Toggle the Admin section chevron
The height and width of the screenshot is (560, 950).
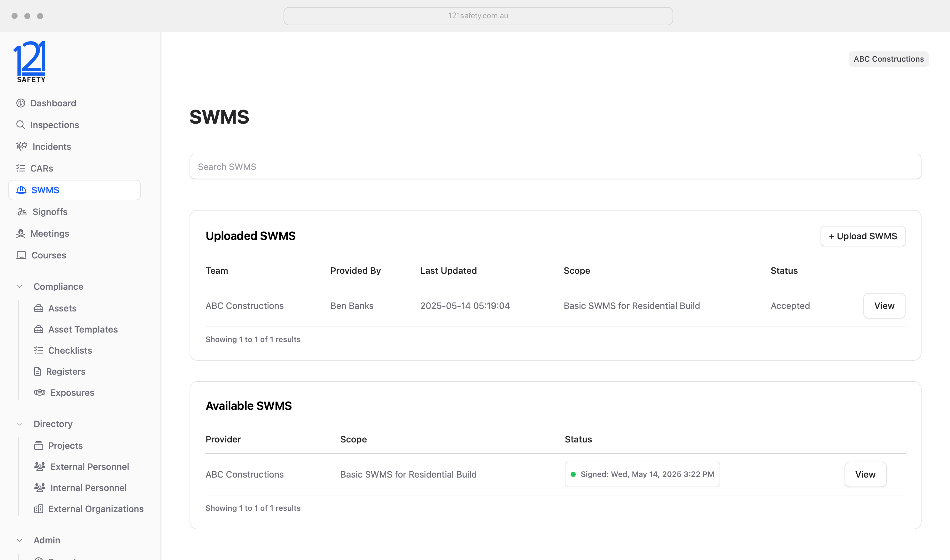point(19,541)
